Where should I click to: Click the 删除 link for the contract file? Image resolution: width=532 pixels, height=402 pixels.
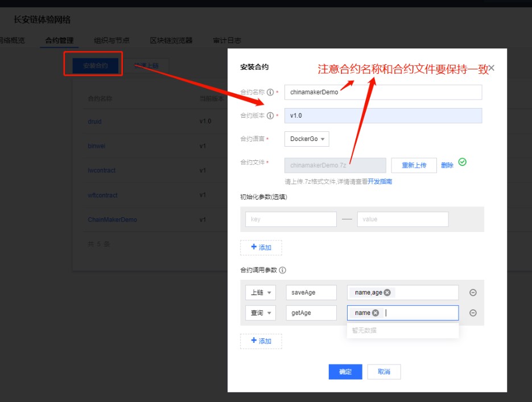click(447, 165)
